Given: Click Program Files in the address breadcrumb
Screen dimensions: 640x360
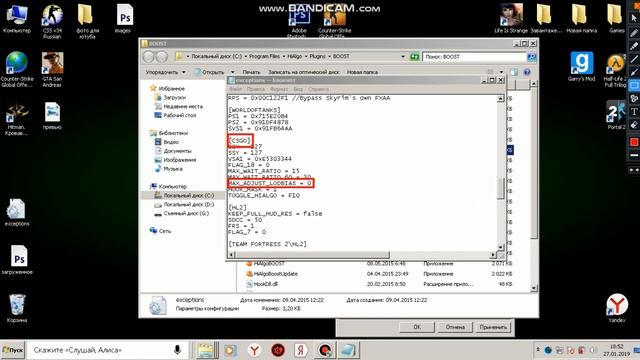Looking at the screenshot, I should (264, 56).
